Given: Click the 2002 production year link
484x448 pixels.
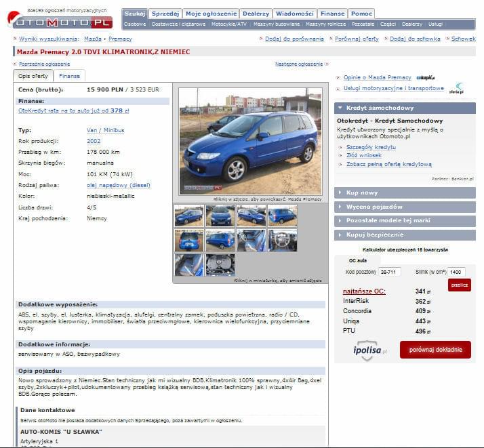Looking at the screenshot, I should 94,141.
